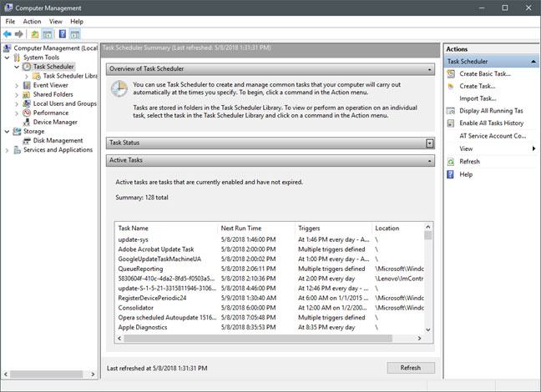
Task: Select the GoogleUpdateTaskMachineUA row
Action: point(270,259)
